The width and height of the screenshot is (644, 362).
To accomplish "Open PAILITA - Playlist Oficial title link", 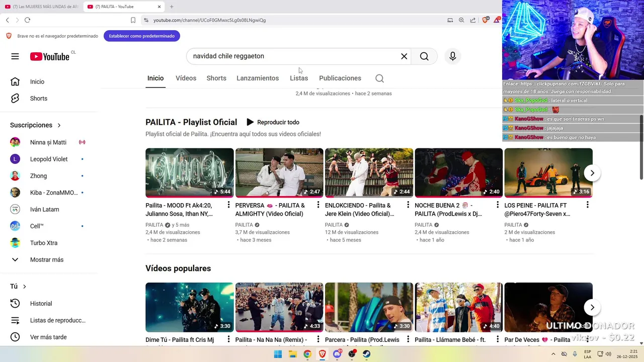I will click(191, 122).
